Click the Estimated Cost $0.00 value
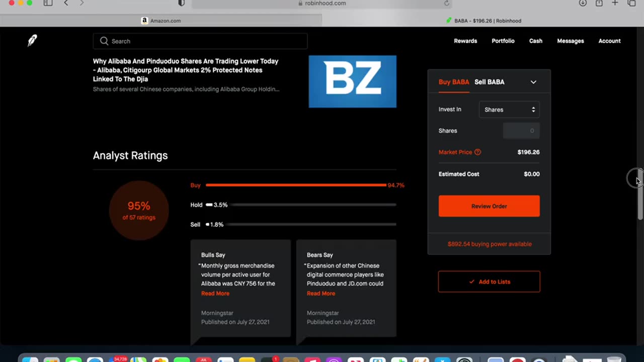Viewport: 644px width, 362px height. [532, 174]
